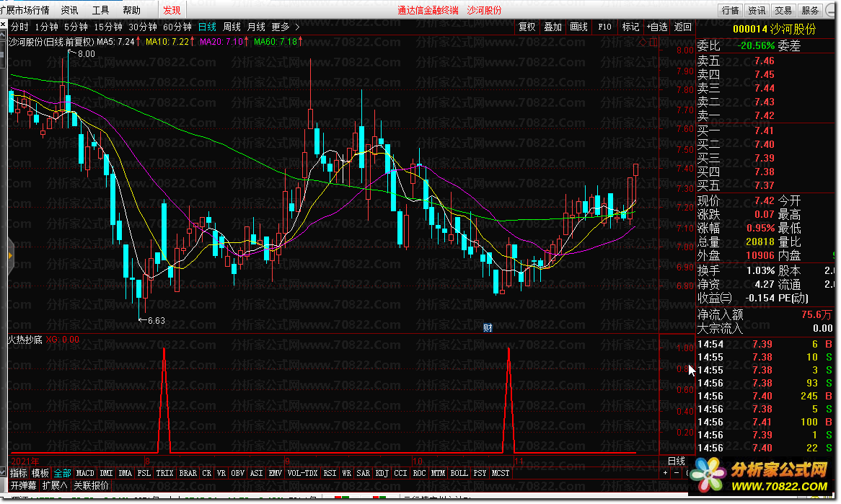
Task: Select the ROC indicator
Action: click(x=419, y=473)
